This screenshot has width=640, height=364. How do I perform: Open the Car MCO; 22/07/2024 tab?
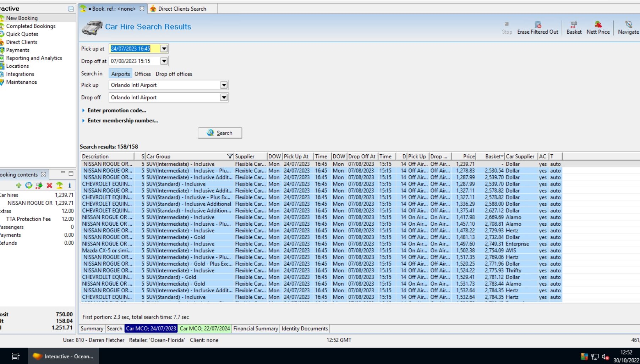point(205,329)
